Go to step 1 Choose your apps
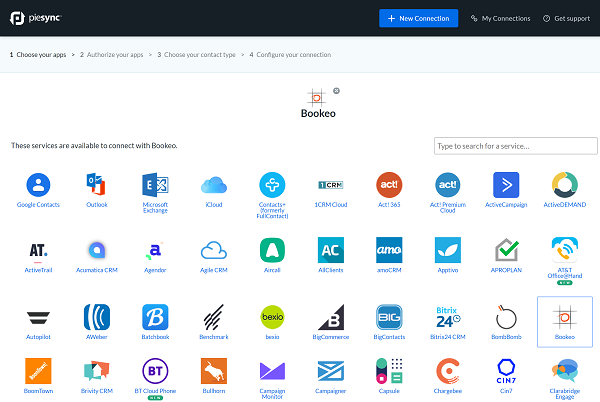 [x=38, y=54]
